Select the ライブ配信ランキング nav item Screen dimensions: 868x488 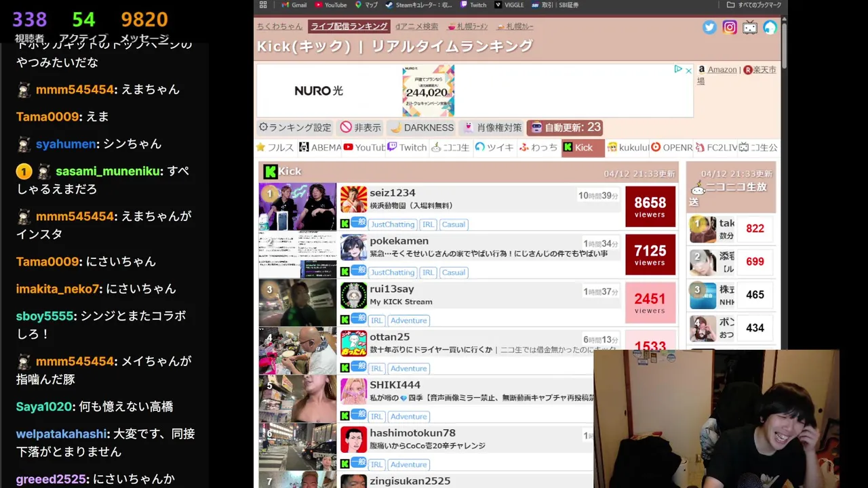349,26
